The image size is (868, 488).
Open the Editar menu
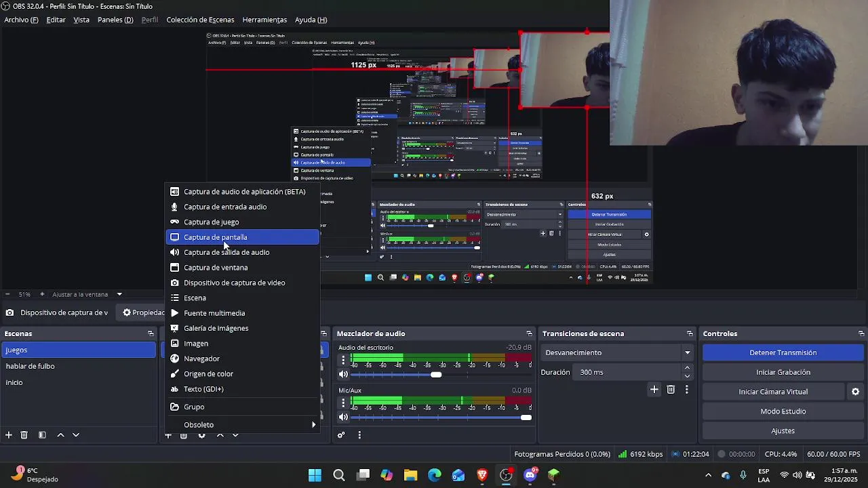click(56, 20)
